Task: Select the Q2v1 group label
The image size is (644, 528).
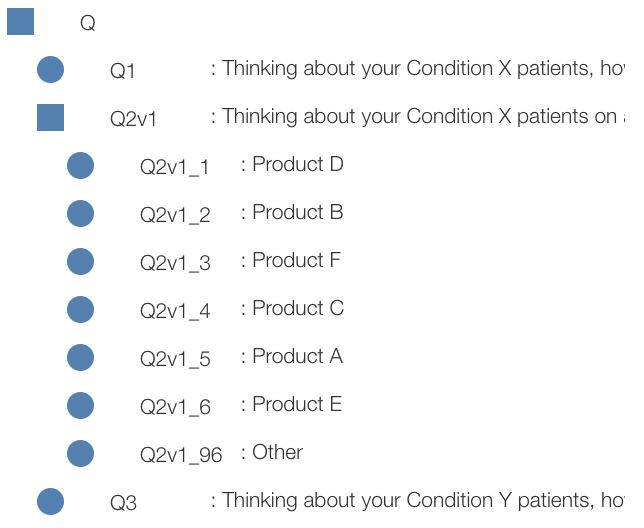Action: pyautogui.click(x=134, y=119)
